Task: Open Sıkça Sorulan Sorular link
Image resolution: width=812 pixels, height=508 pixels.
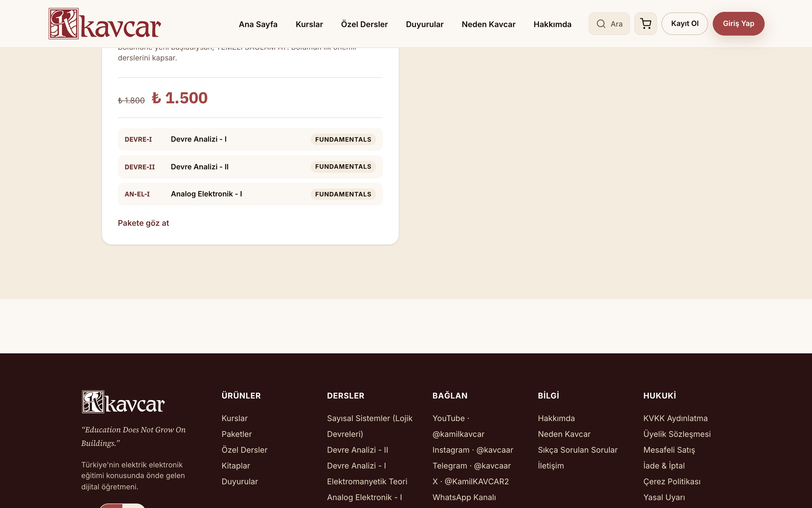Action: pyautogui.click(x=577, y=450)
